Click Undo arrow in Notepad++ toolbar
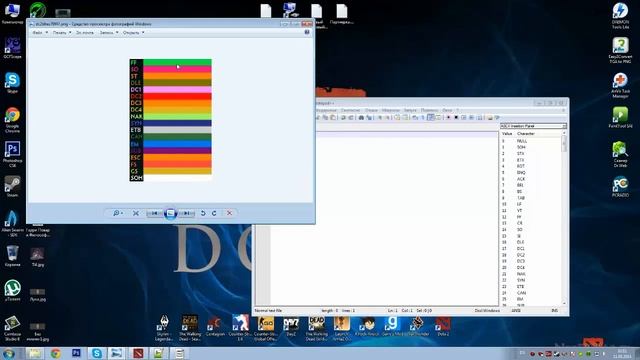The height and width of the screenshot is (360, 640). coord(343,118)
